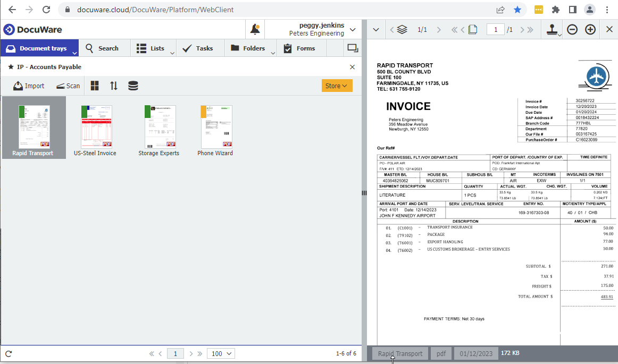Open the browser side panel

point(573,10)
